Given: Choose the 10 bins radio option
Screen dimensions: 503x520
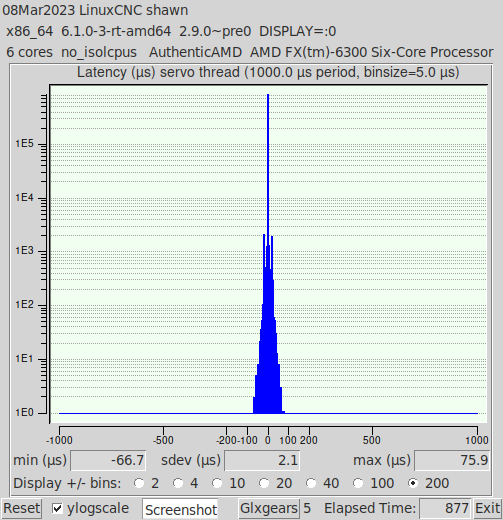Looking at the screenshot, I should coord(217,483).
